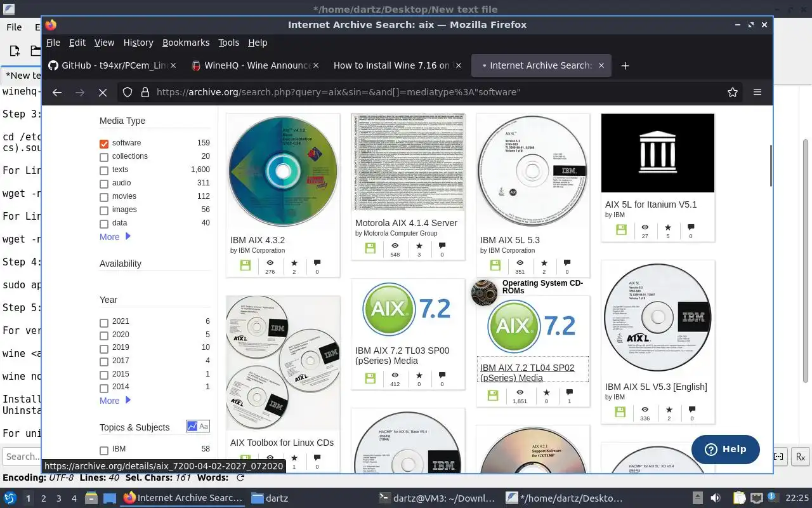
Task: Close the GitHub PCem tab
Action: coord(174,65)
